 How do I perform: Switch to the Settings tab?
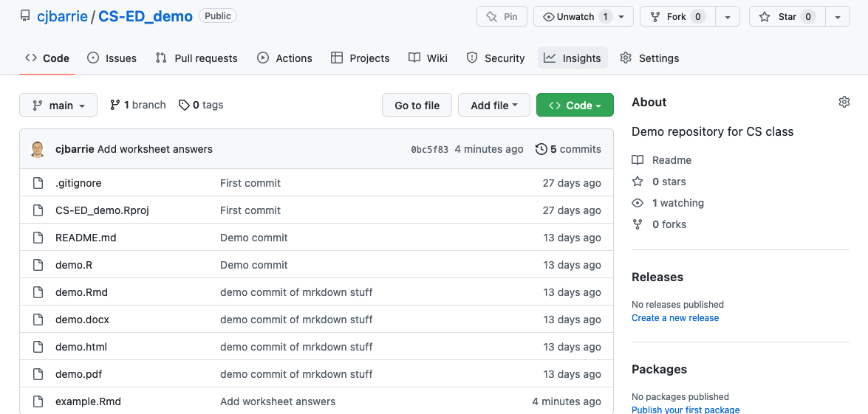[x=649, y=58]
